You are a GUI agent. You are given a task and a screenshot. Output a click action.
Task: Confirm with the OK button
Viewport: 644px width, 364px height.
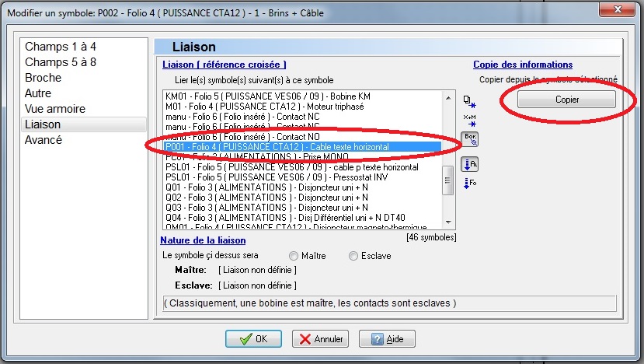[253, 339]
